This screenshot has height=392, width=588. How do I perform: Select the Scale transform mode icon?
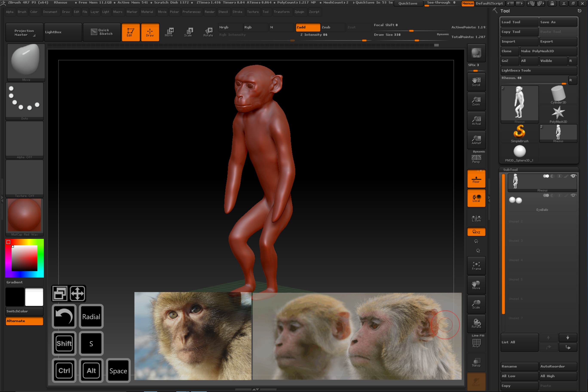click(189, 32)
